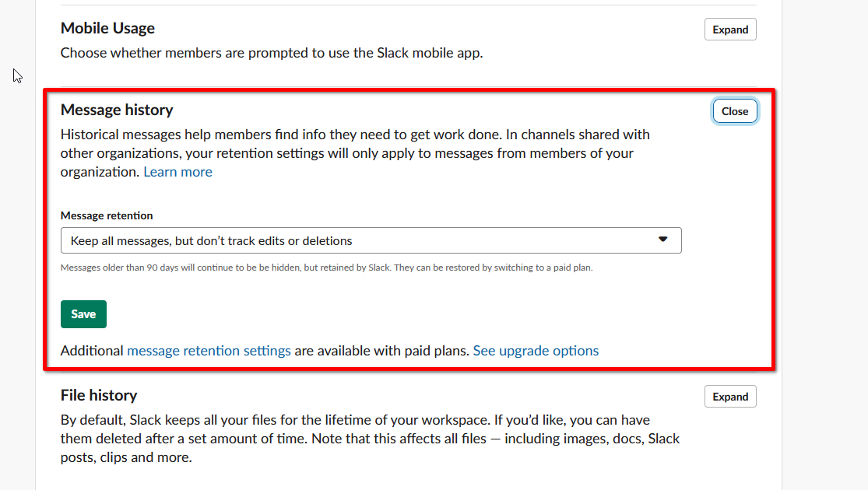Open the See upgrade options link
The height and width of the screenshot is (490, 868).
(x=536, y=351)
